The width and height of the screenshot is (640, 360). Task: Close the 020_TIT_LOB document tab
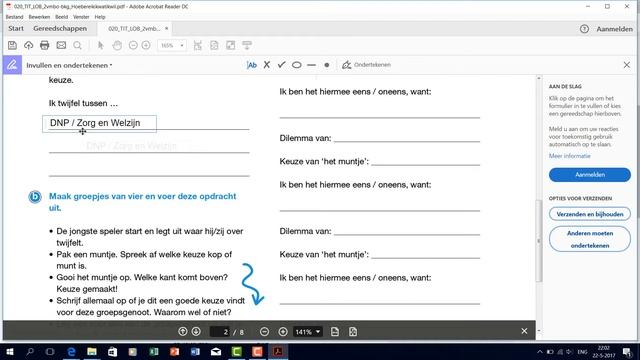coord(167,29)
